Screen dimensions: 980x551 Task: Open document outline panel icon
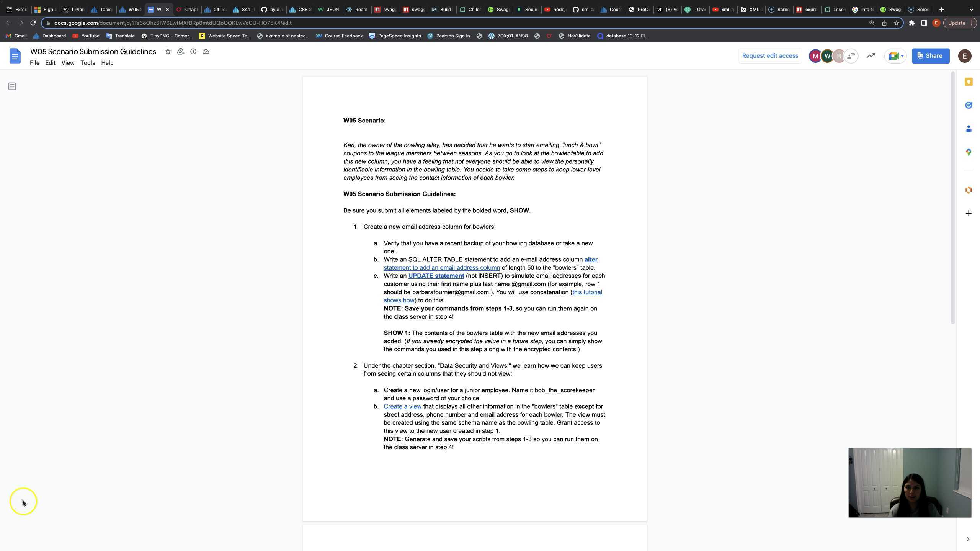point(12,86)
